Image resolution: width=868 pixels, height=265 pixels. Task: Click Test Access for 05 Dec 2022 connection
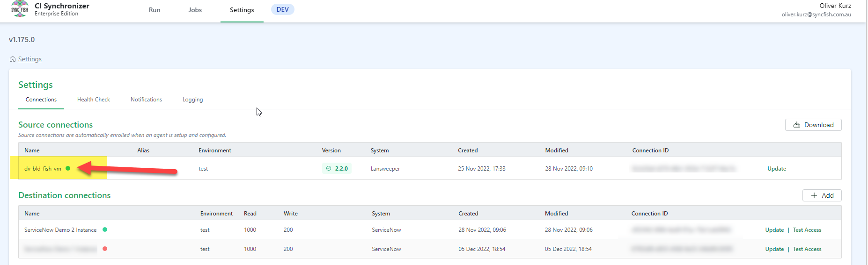[x=807, y=249]
